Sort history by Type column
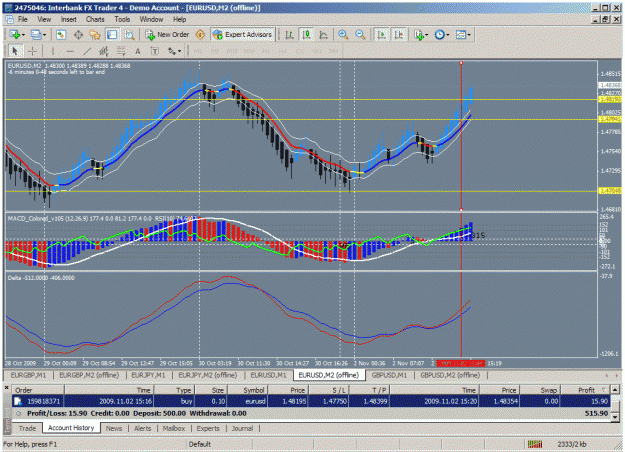The height and width of the screenshot is (452, 625). (175, 390)
